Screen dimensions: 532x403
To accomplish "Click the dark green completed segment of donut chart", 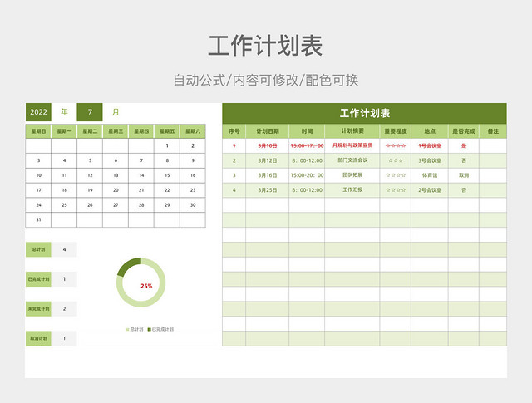I will (x=128, y=266).
